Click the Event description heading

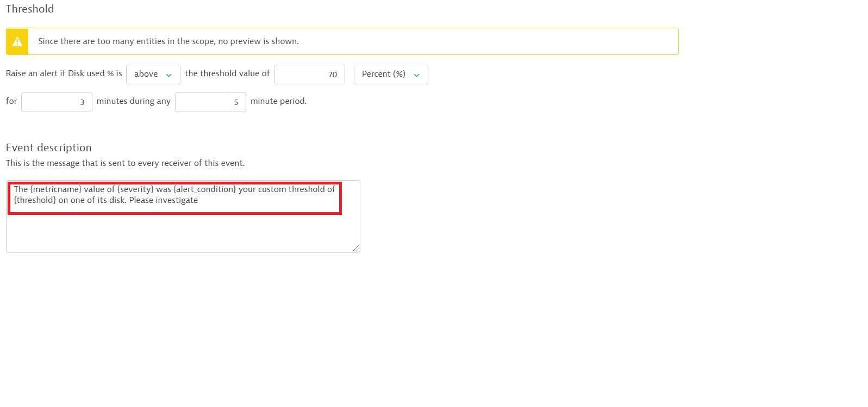click(49, 148)
